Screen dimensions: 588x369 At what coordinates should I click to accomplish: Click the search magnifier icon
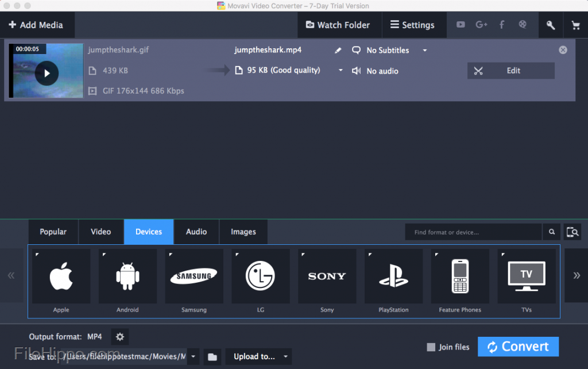tap(552, 232)
